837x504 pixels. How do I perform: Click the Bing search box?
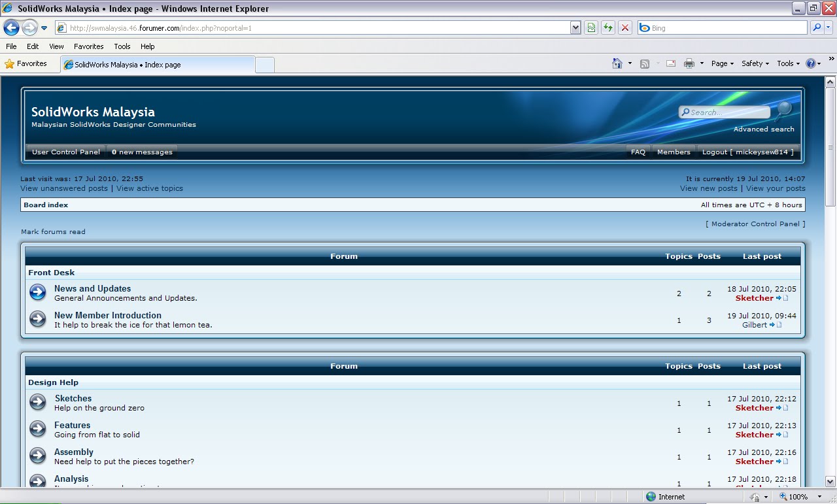[x=723, y=28]
